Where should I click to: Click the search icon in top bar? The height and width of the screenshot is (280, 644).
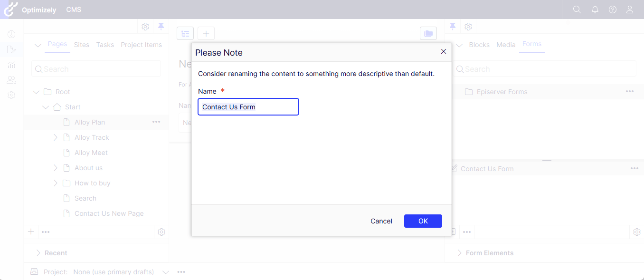pos(577,10)
